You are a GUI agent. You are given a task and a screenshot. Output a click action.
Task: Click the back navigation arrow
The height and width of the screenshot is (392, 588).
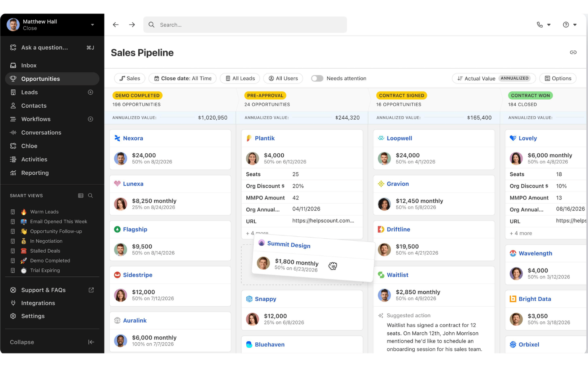tap(116, 25)
